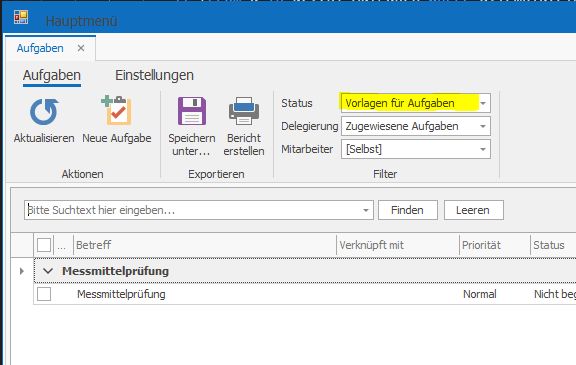The image size is (576, 365).
Task: Open the Mitarbeiter dropdown showing [Selbst]
Action: coord(483,149)
